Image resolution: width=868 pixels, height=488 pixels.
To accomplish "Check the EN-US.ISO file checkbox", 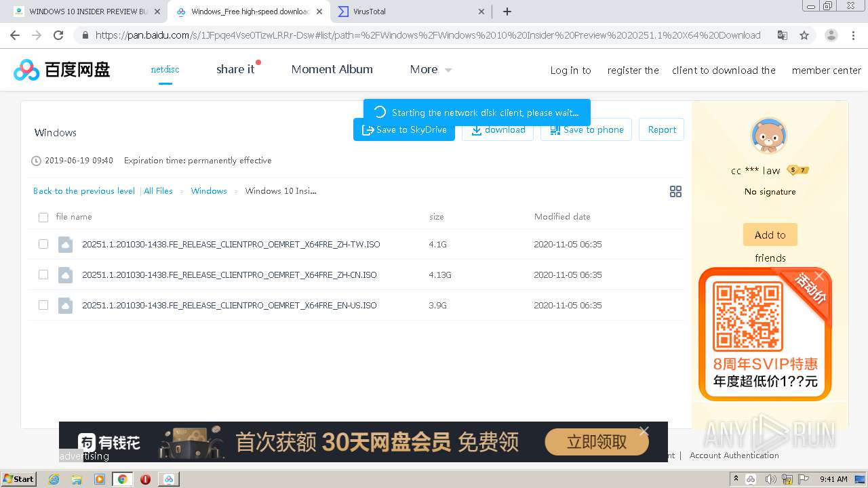I will pos(43,305).
